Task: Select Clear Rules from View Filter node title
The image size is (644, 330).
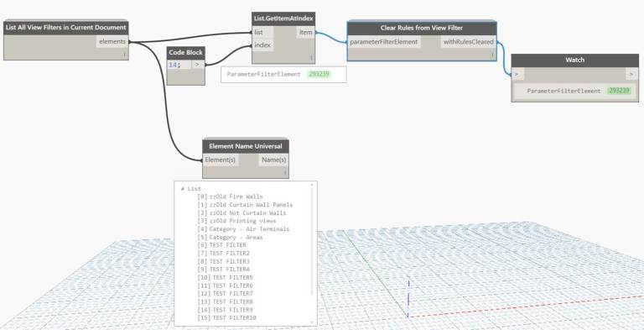Action: point(422,28)
